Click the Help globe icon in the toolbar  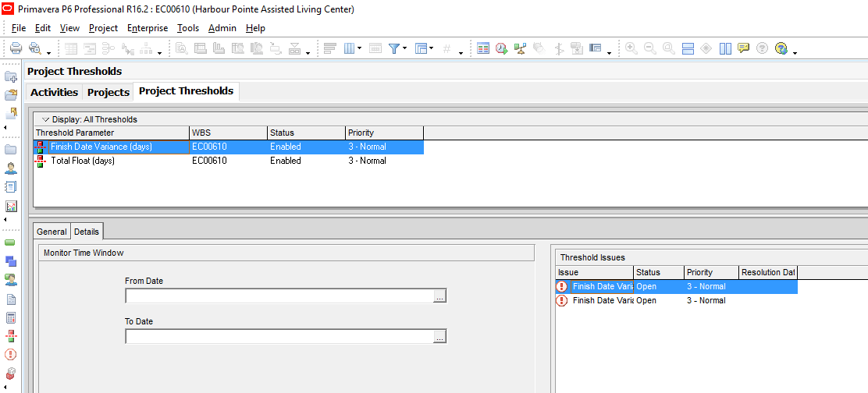point(781,48)
